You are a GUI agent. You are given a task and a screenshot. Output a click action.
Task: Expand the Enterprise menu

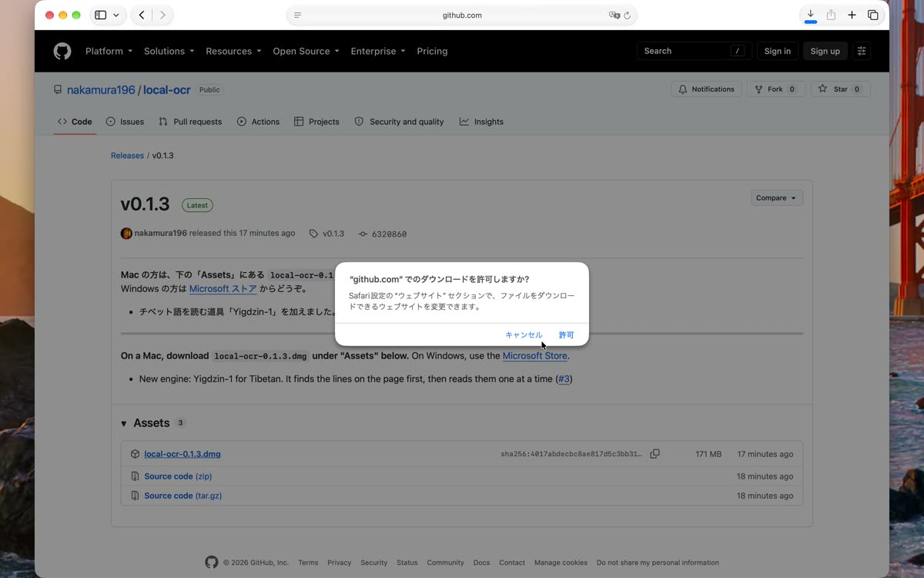[378, 51]
